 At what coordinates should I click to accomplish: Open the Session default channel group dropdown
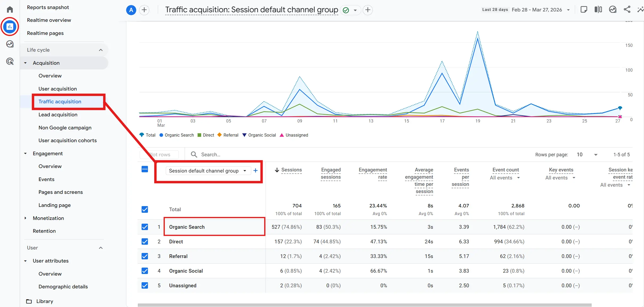208,171
